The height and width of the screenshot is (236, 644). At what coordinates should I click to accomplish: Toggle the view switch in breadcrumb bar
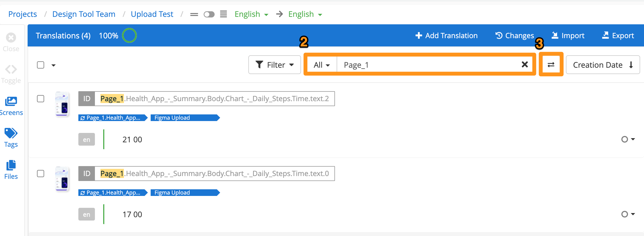point(209,14)
